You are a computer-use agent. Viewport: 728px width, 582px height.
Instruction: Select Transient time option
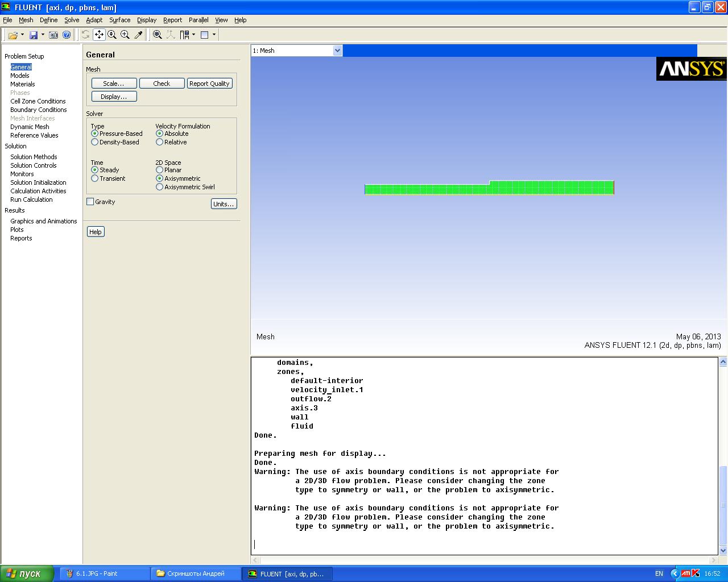click(108, 178)
